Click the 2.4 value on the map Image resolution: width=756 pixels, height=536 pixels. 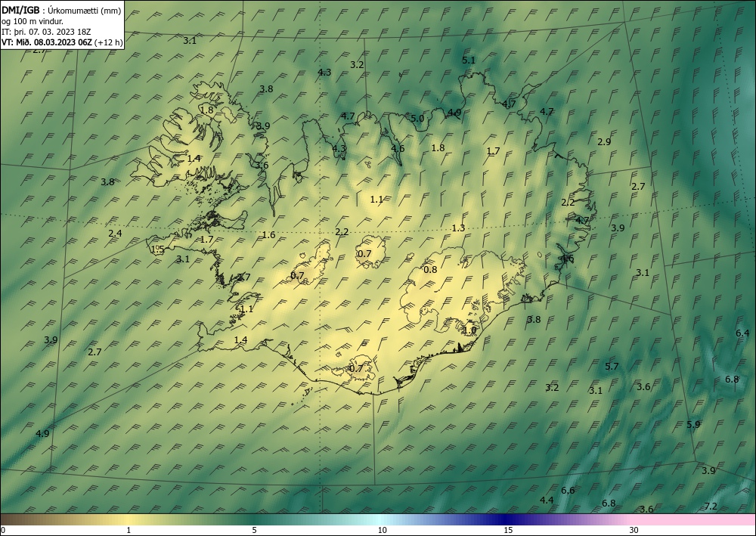click(x=115, y=234)
